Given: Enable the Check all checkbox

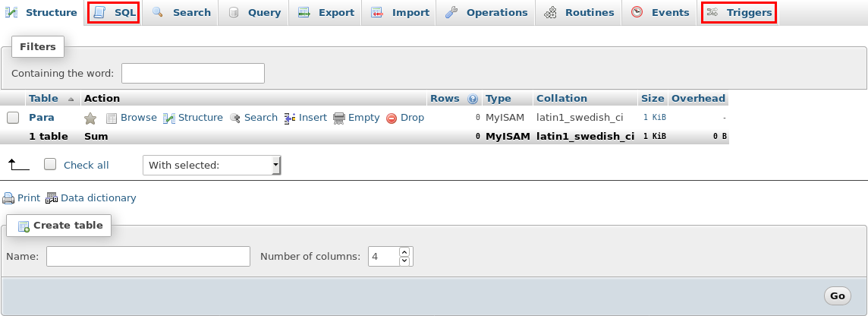Looking at the screenshot, I should (x=50, y=165).
